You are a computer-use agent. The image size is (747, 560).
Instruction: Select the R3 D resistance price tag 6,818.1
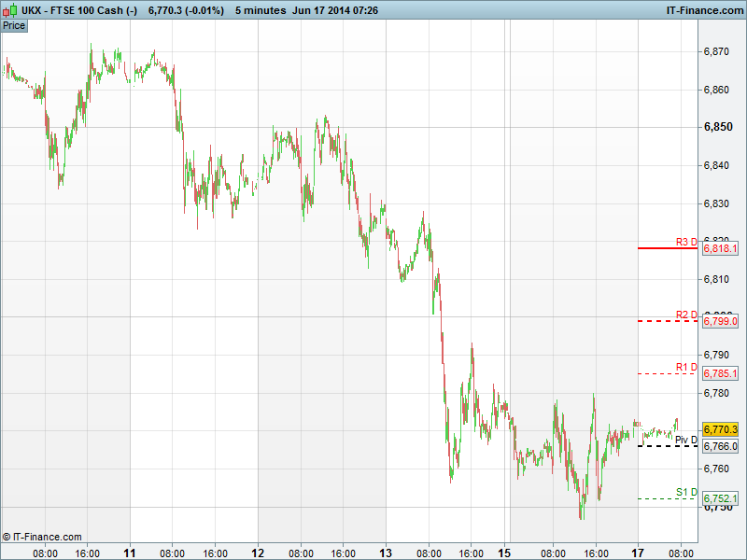[720, 249]
